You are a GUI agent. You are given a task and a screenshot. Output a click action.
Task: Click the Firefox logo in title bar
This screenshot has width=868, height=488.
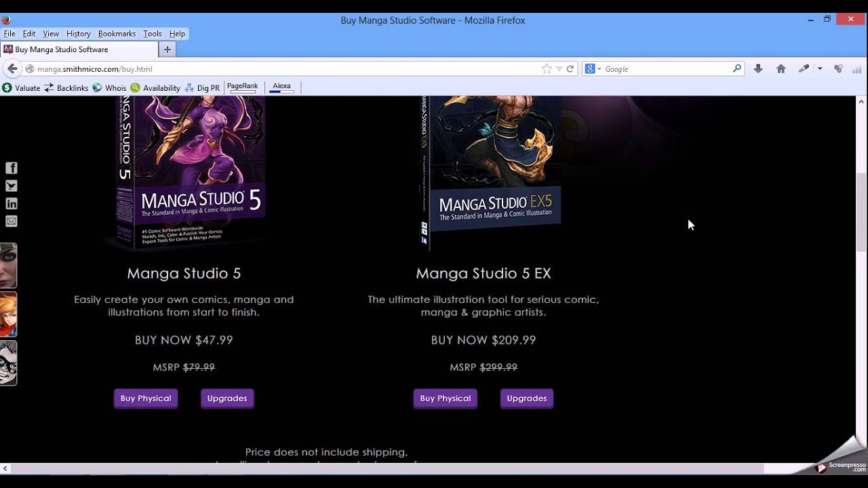tap(7, 20)
